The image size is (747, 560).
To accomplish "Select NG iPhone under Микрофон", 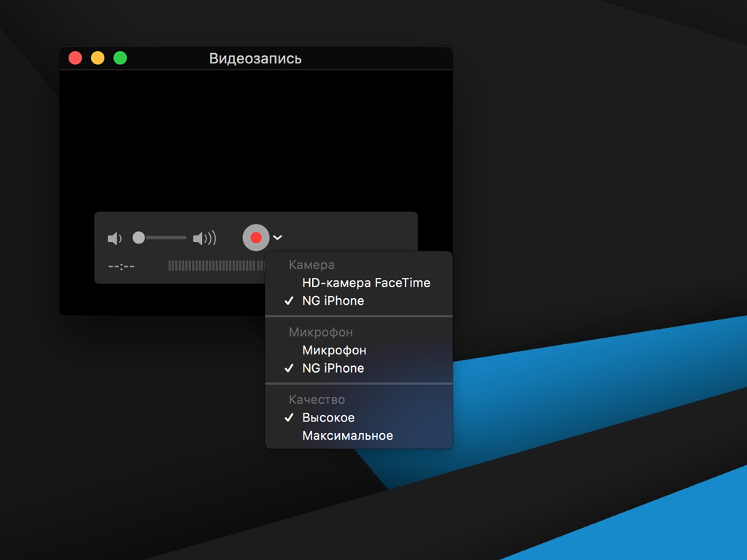I will pos(359,368).
